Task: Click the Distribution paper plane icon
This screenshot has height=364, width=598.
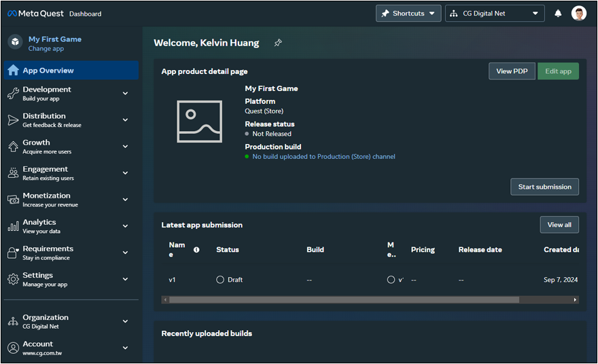Action: point(14,120)
